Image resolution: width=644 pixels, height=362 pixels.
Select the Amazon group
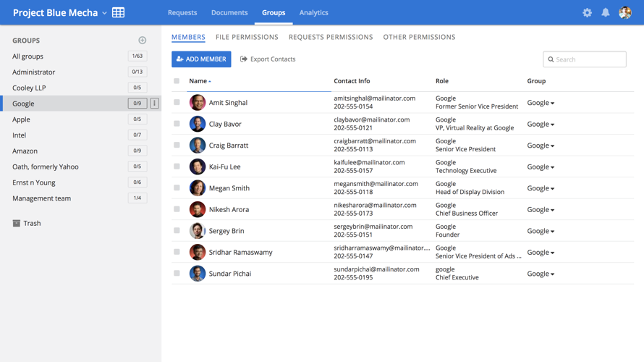coord(25,151)
